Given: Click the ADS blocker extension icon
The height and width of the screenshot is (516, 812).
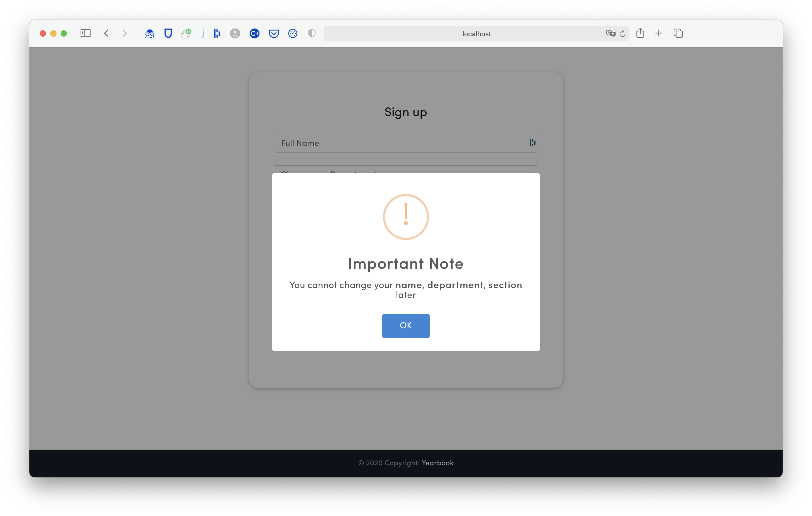Looking at the screenshot, I should pos(235,33).
